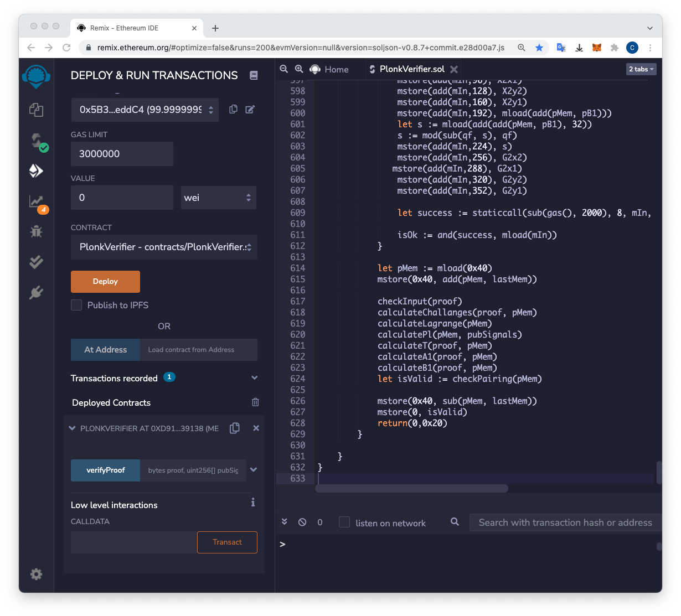Click line number 624 in the gutter
The width and height of the screenshot is (681, 616).
click(x=297, y=379)
